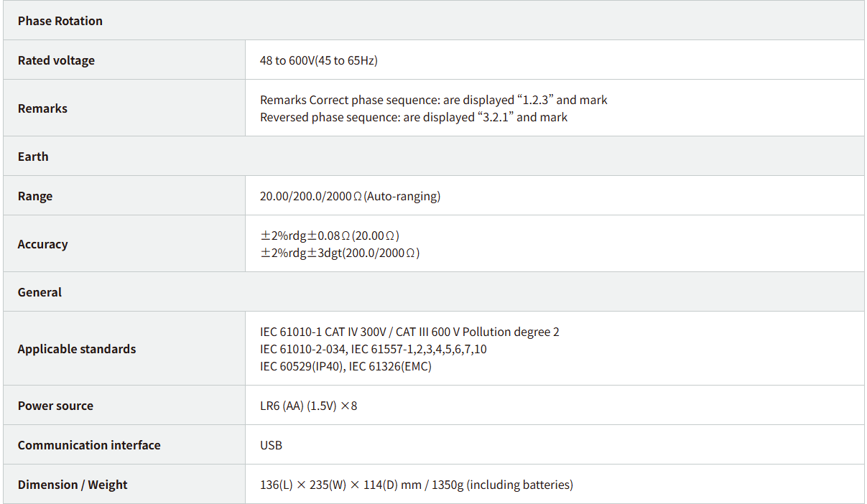The image size is (867, 504).
Task: Click the Earth section header
Action: pyautogui.click(x=33, y=157)
